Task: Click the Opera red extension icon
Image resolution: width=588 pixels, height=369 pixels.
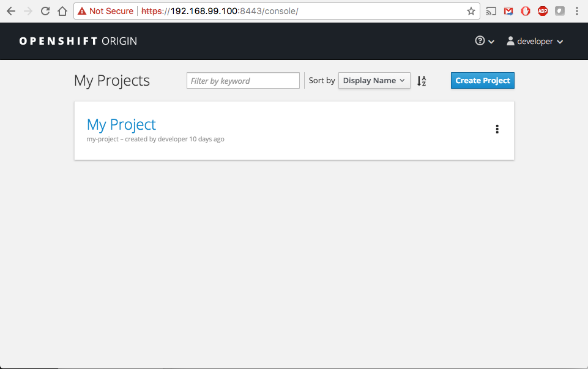Action: (526, 11)
